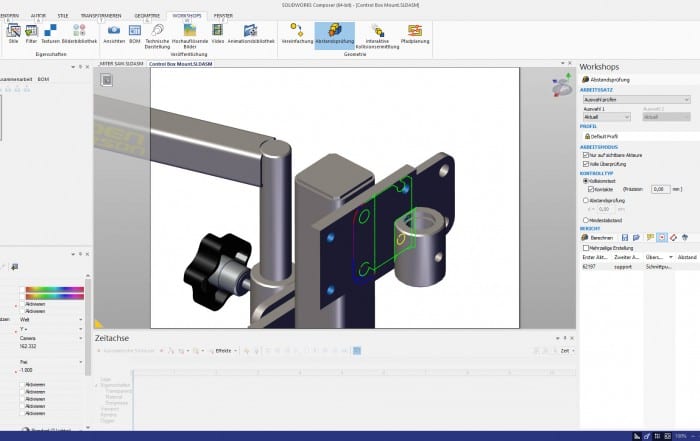This screenshot has height=441, width=700.
Task: Open the 'Auswahl prüfen' dropdown
Action: point(637,100)
